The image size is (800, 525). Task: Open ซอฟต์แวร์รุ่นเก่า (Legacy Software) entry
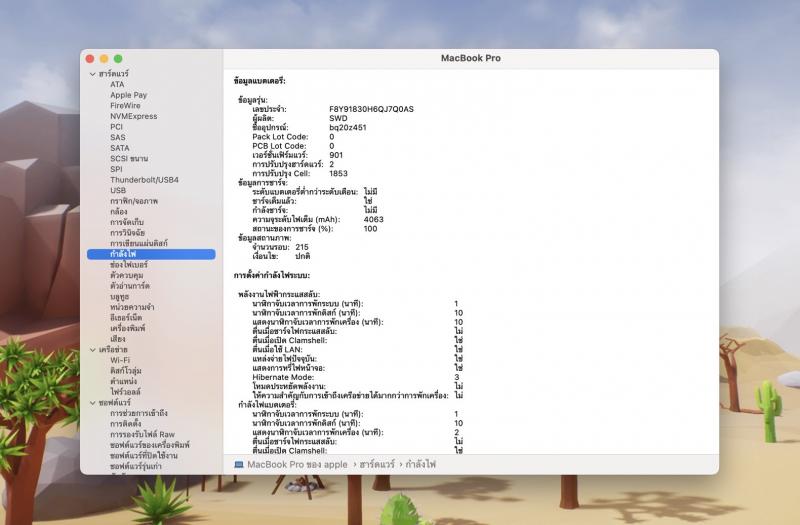(x=136, y=466)
